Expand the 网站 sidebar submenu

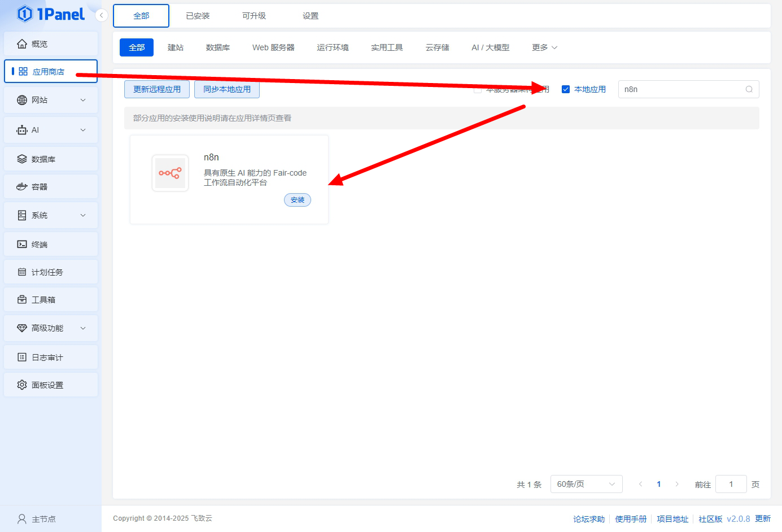(83, 100)
